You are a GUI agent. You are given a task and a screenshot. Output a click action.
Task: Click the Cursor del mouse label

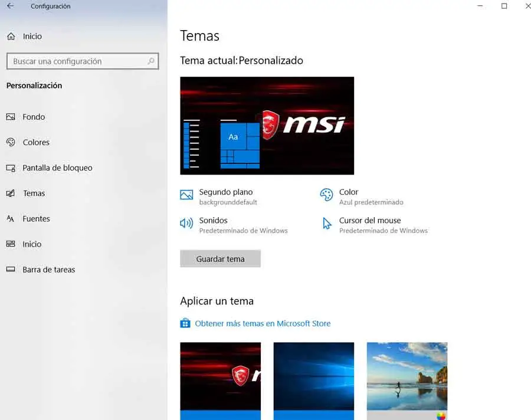[x=370, y=221]
